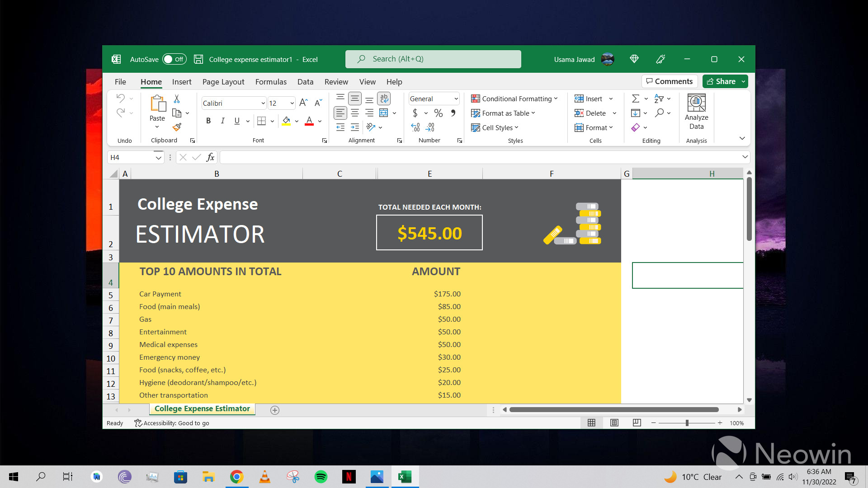The width and height of the screenshot is (868, 488).
Task: Show the Comments pane
Action: (x=669, y=81)
